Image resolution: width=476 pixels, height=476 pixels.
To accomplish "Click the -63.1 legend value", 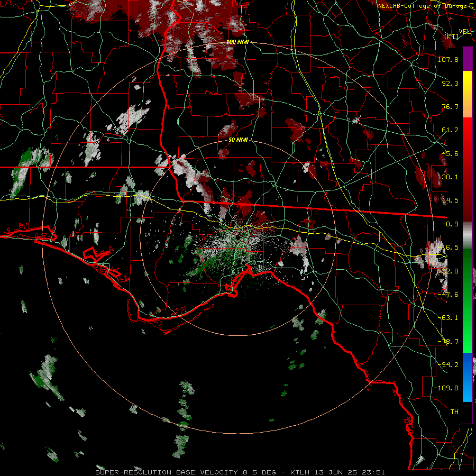I will coord(448,318).
